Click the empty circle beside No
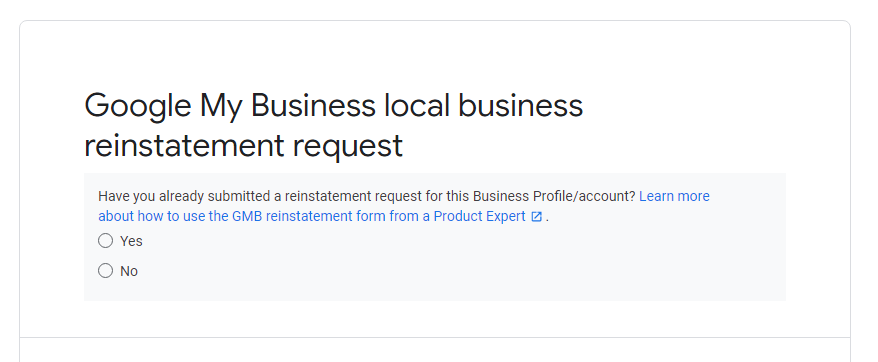 [105, 271]
